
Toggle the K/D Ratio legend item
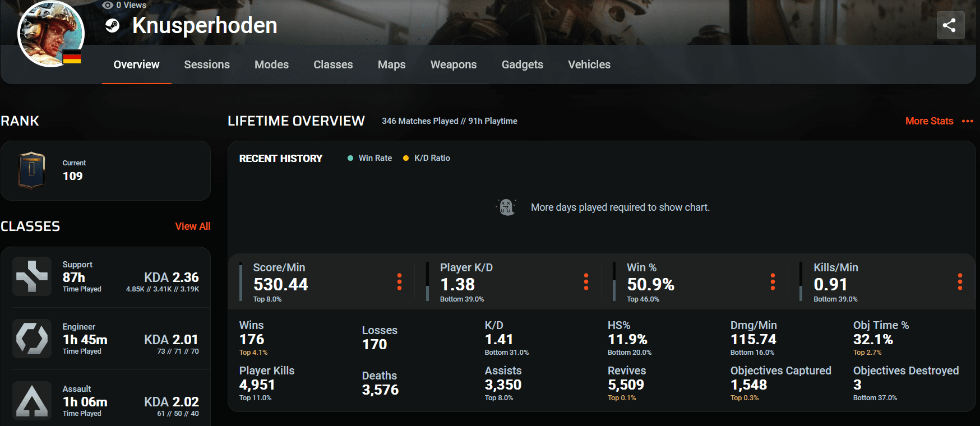coord(427,158)
